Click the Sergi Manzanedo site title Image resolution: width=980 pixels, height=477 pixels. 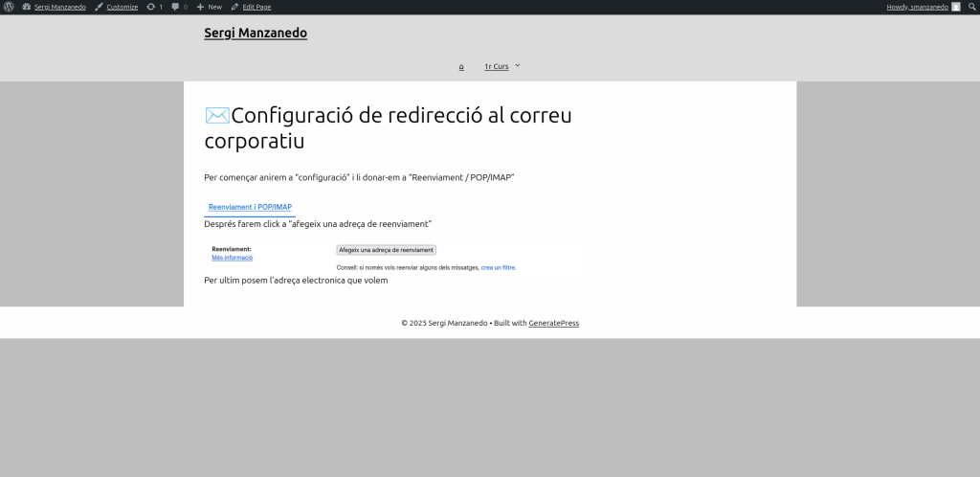tap(256, 33)
